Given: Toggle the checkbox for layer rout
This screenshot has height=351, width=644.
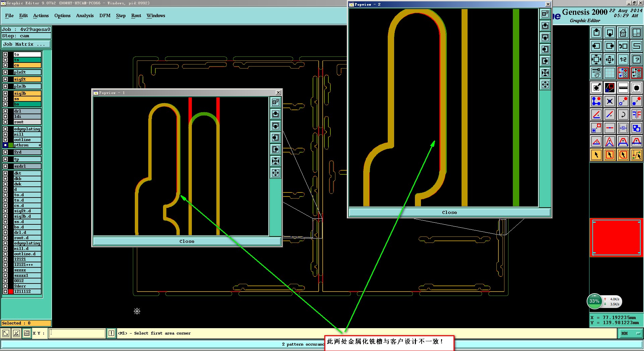Looking at the screenshot, I should [x=5, y=122].
